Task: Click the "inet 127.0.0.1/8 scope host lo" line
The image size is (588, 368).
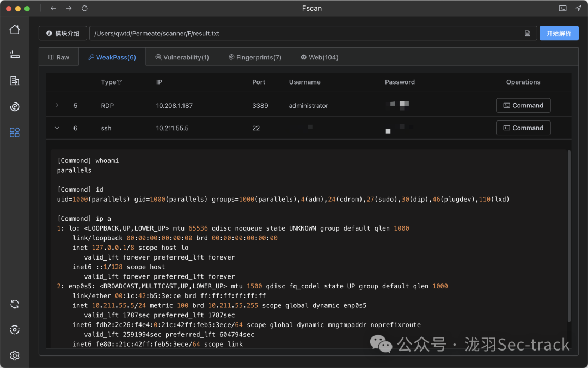Action: [131, 248]
